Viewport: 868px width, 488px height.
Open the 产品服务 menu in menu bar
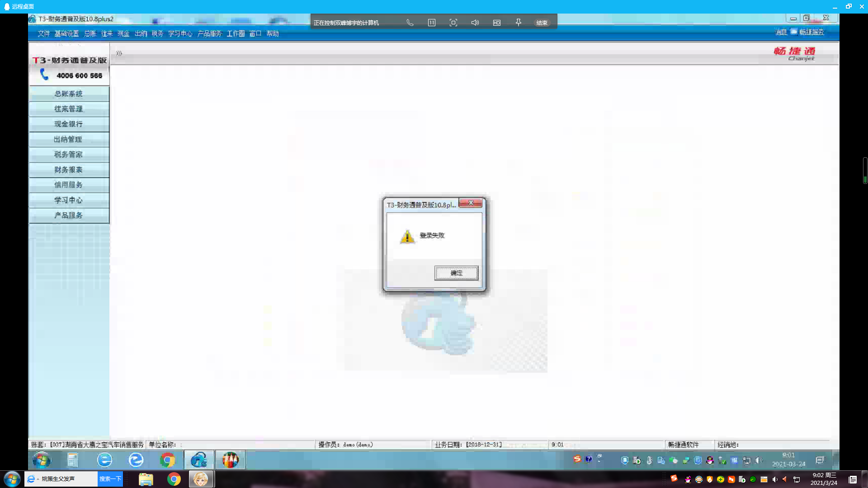pyautogui.click(x=209, y=33)
